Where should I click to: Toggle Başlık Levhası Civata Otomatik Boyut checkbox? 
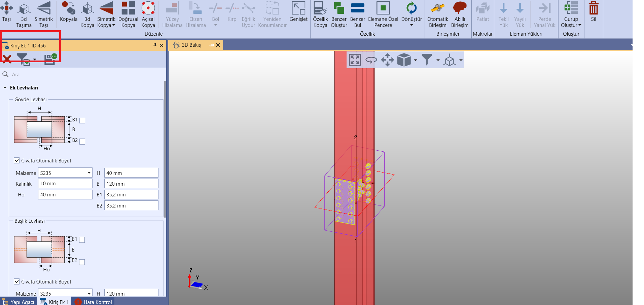(x=17, y=281)
